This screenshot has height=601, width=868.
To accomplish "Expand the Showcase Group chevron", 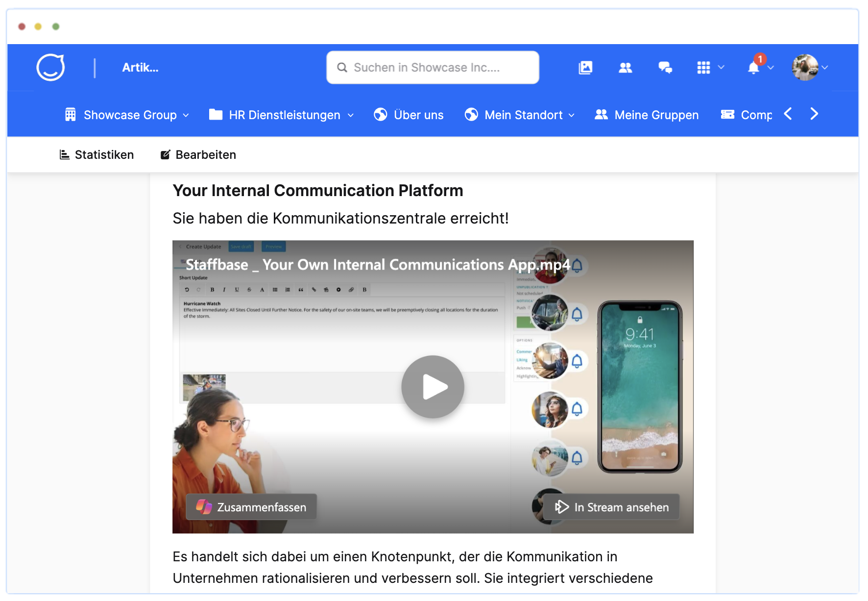I will pos(186,115).
